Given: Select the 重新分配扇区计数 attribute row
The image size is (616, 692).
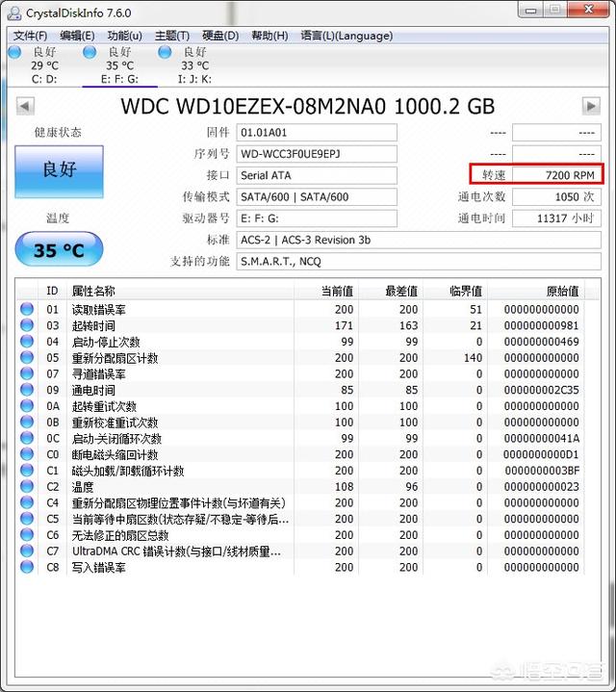Looking at the screenshot, I should (x=300, y=357).
